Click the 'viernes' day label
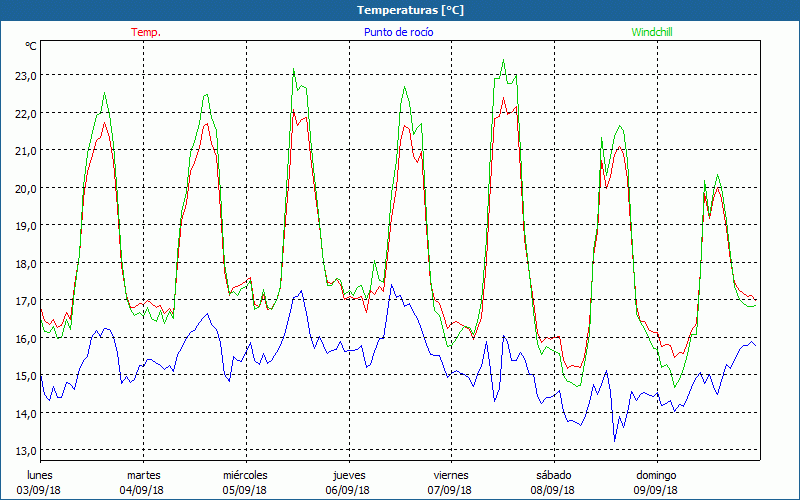800x500 pixels. pyautogui.click(x=451, y=475)
